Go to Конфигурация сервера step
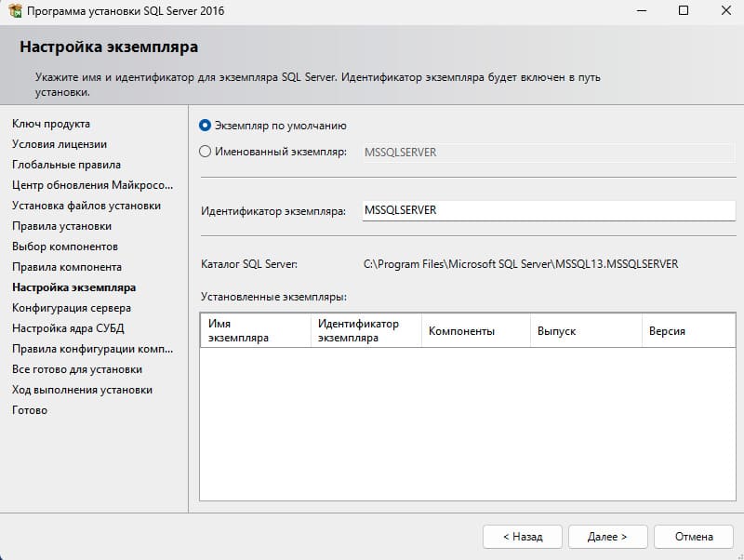 [72, 308]
